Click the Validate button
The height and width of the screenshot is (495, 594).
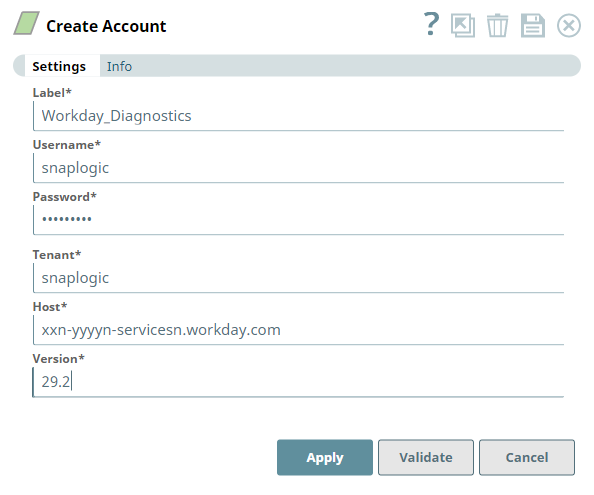pyautogui.click(x=426, y=457)
